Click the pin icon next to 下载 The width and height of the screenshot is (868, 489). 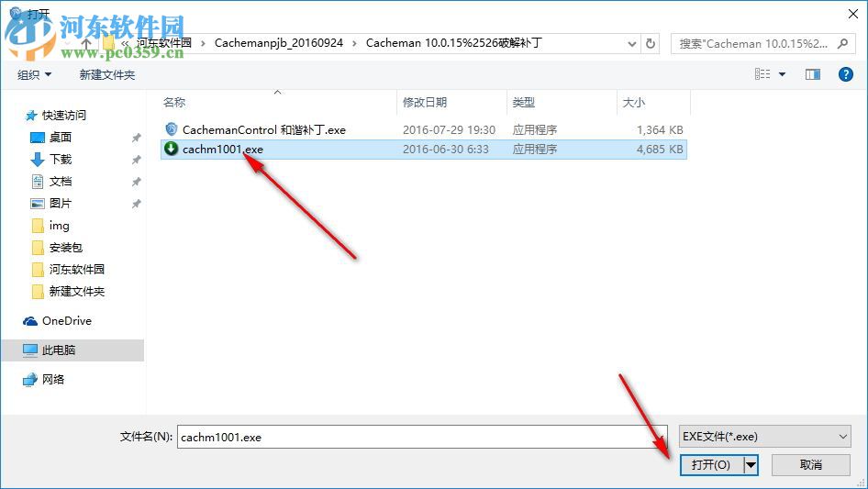click(136, 160)
